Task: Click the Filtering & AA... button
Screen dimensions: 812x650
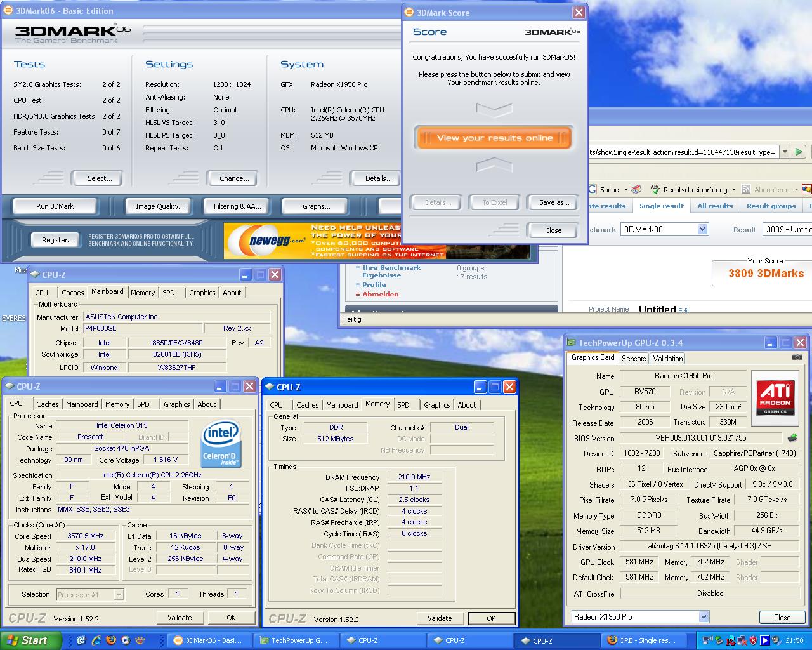Action: point(237,206)
